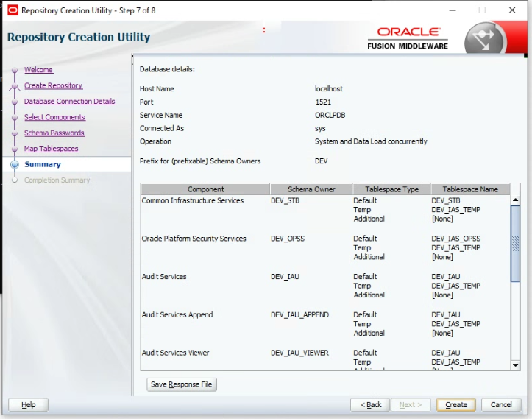Select the Audit Services component cell

(164, 277)
